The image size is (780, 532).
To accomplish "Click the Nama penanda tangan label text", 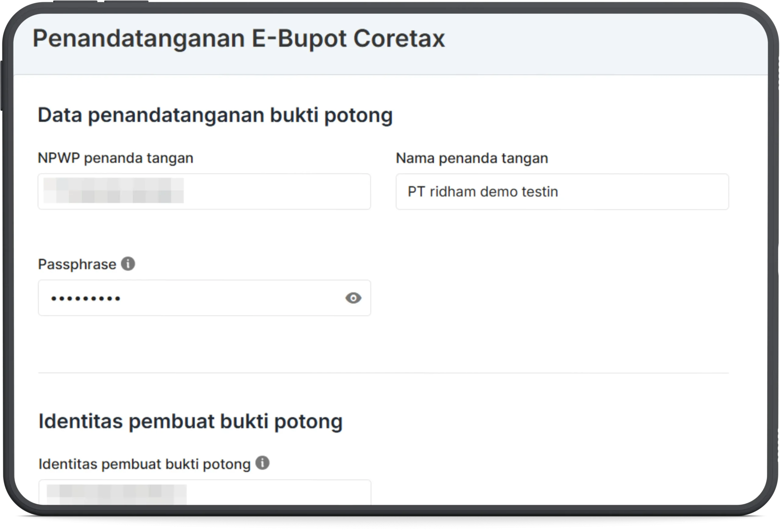I will click(x=472, y=158).
